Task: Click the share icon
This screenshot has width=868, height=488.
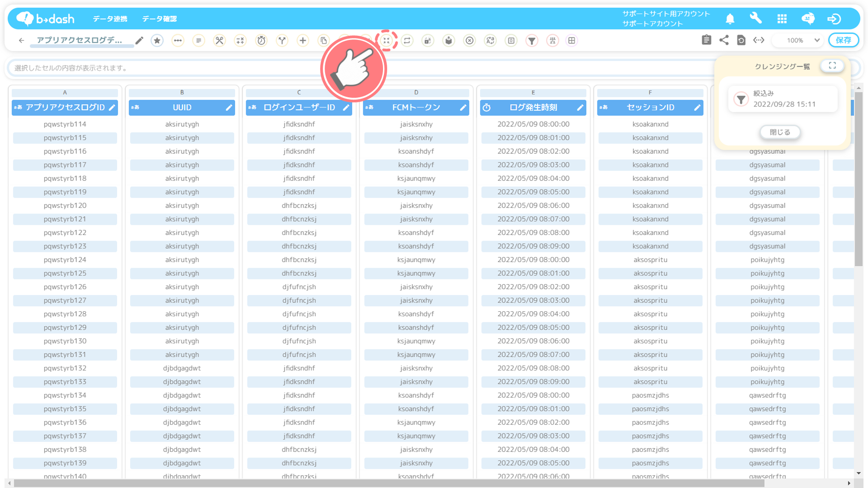Action: click(x=724, y=40)
